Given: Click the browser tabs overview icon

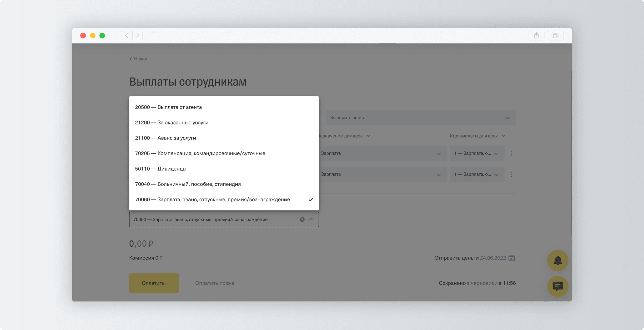Looking at the screenshot, I should pos(556,35).
